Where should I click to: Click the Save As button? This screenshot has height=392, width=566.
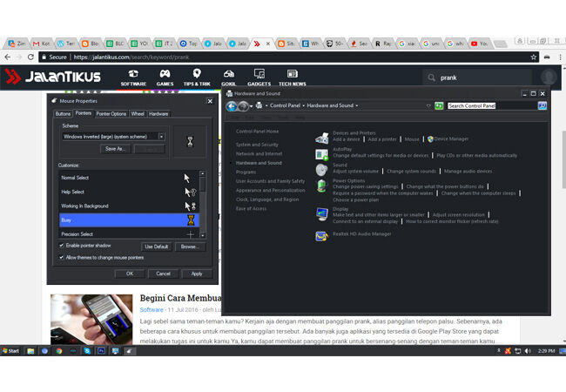pyautogui.click(x=115, y=149)
